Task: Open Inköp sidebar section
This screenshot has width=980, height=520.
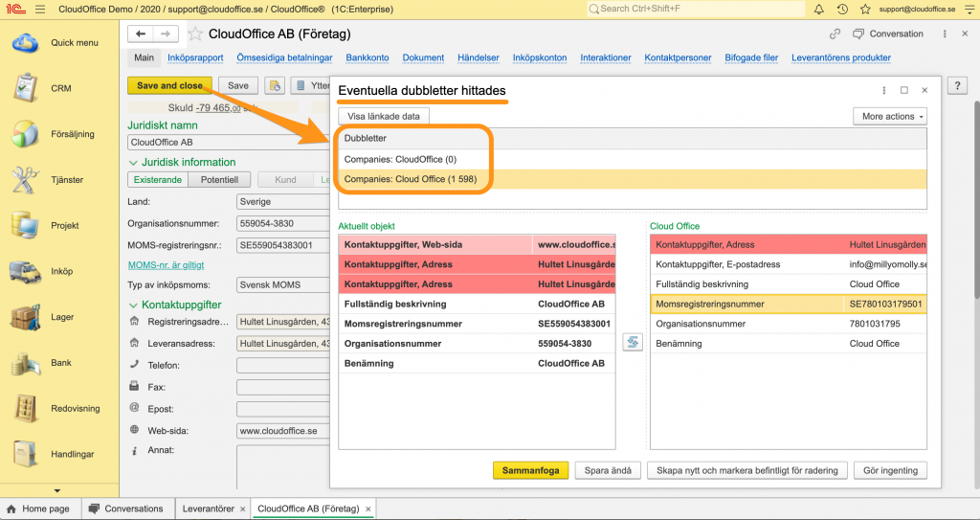Action: tap(59, 271)
